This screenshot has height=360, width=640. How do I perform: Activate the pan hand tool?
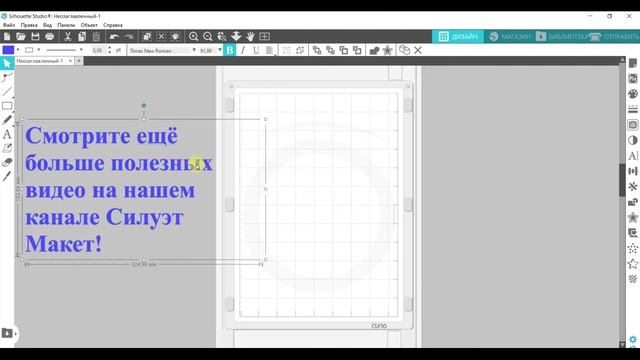pos(250,37)
